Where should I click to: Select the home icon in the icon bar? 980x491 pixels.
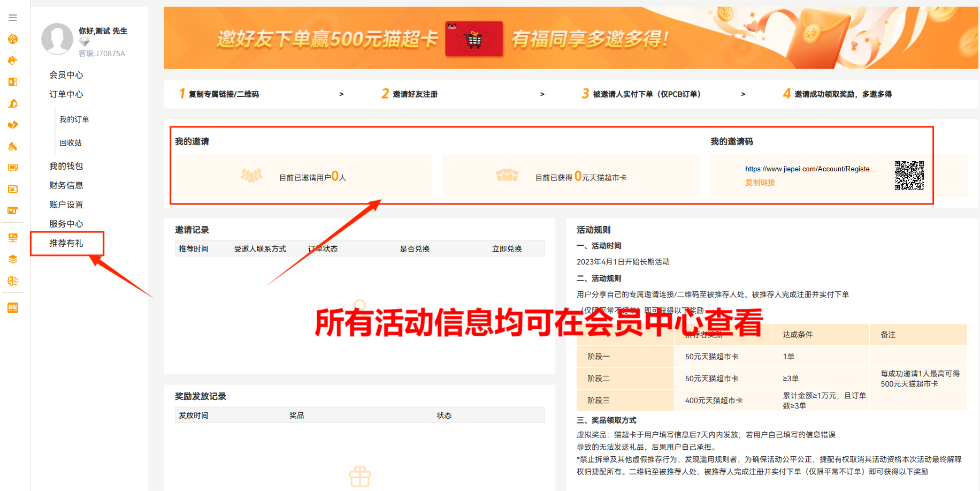(x=13, y=103)
